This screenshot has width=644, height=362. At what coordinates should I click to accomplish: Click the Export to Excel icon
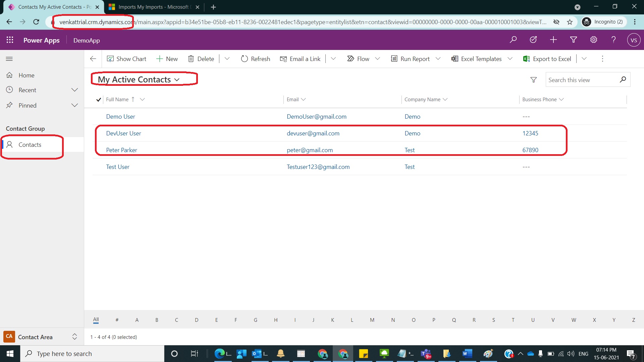526,59
